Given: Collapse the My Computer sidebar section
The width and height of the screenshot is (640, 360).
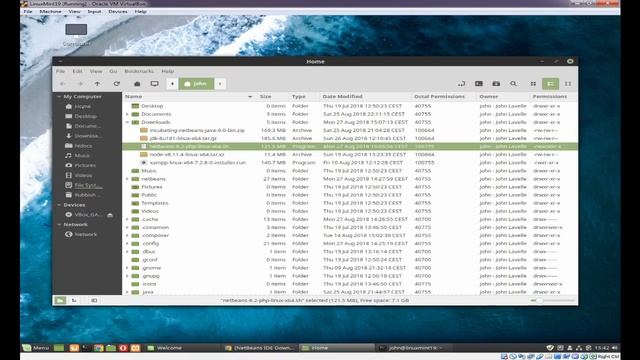Looking at the screenshot, I should [59, 97].
